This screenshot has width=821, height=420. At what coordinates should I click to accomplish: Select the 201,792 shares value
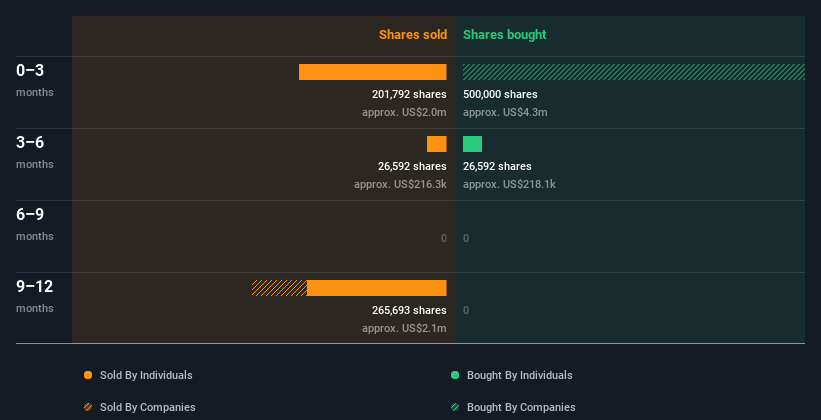point(409,94)
